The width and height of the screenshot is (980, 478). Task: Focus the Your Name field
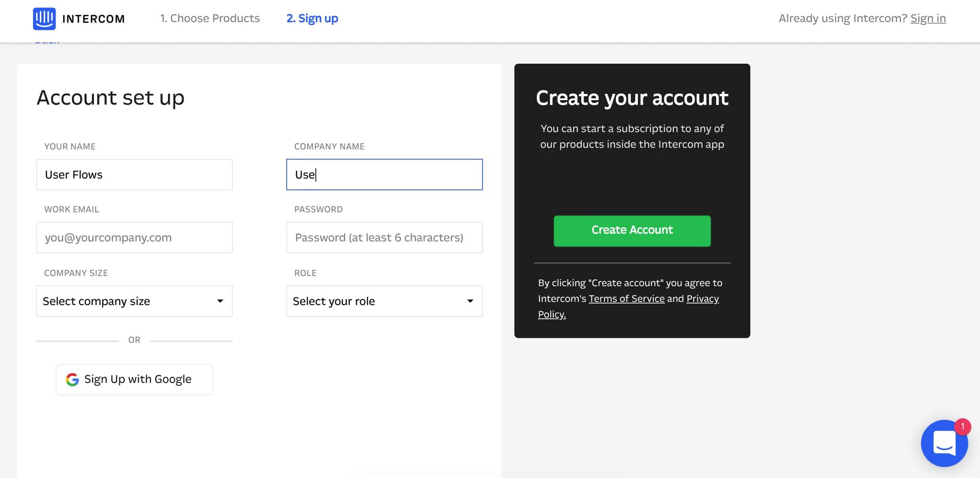(134, 175)
